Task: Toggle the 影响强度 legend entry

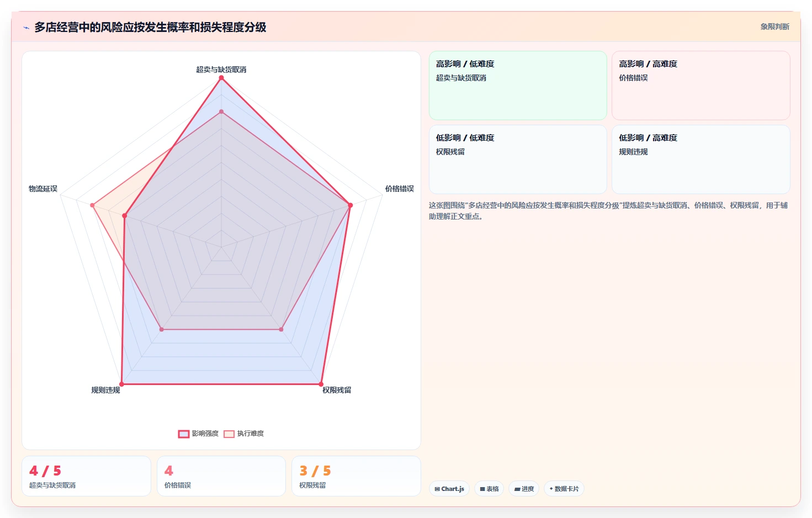Action: pyautogui.click(x=198, y=434)
